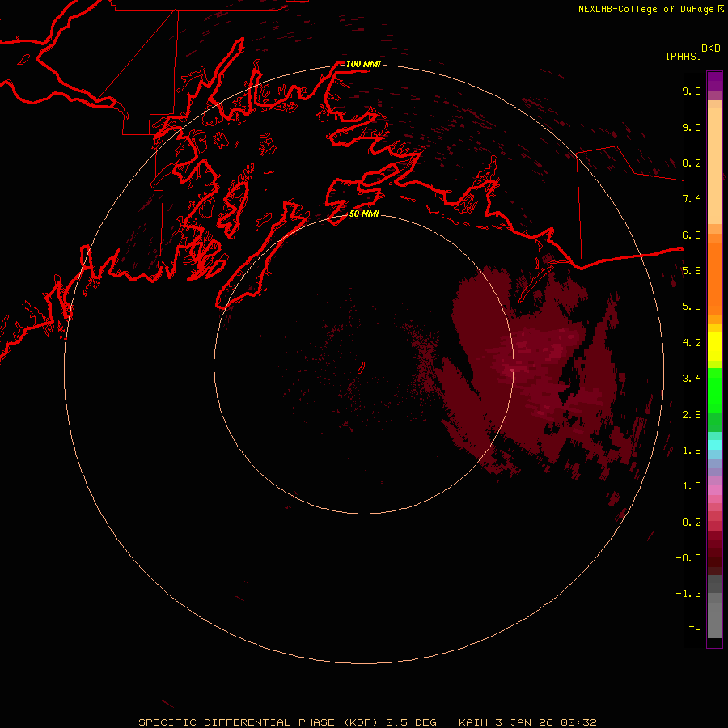Select the -1.3 scale label
Screen dimensions: 728x728
[x=688, y=594]
